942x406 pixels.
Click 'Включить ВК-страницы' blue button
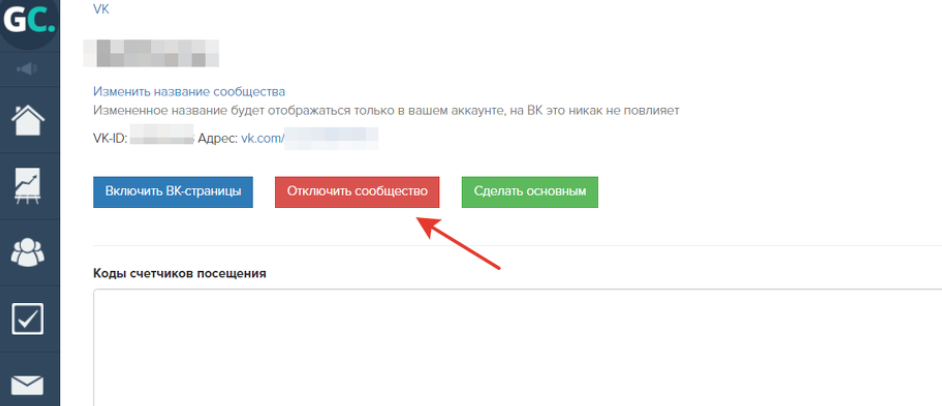(173, 192)
